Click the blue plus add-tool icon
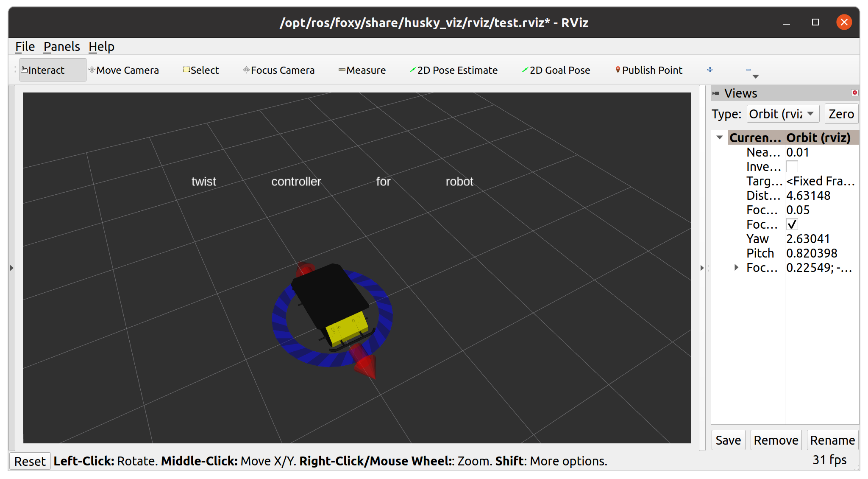This screenshot has height=479, width=868. click(710, 70)
